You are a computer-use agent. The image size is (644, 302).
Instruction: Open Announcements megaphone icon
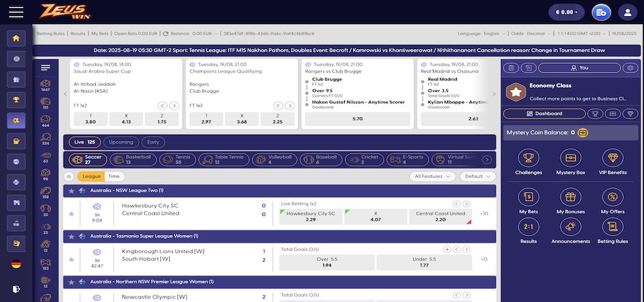pyautogui.click(x=570, y=226)
